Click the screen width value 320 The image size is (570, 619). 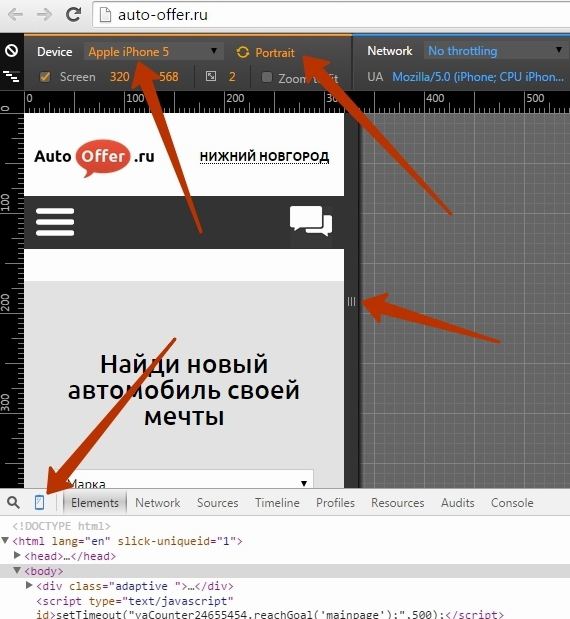coord(119,77)
